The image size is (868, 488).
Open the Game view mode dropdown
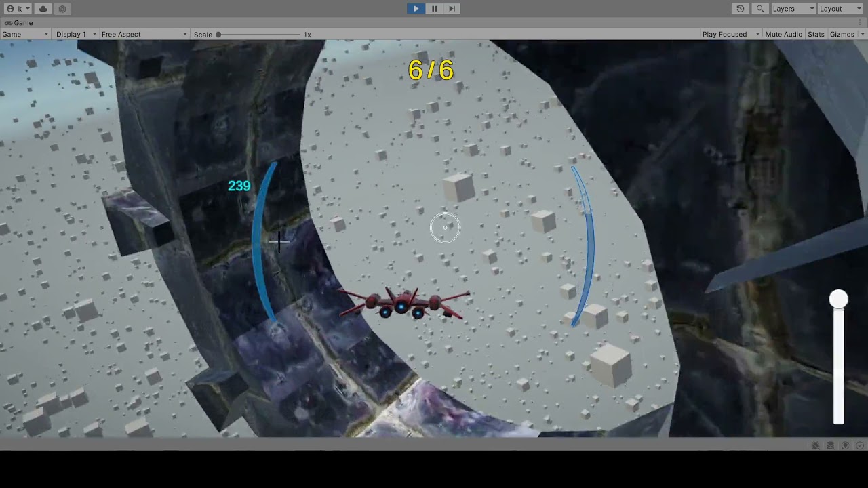click(25, 35)
